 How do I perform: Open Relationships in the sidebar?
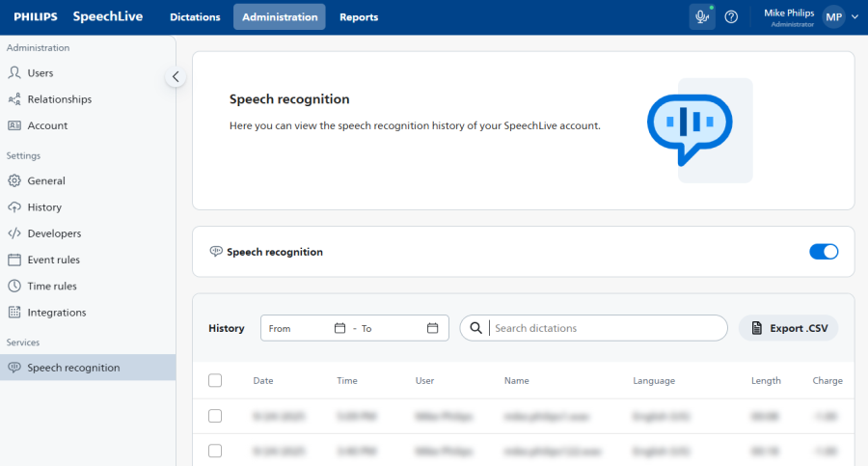pos(88,99)
